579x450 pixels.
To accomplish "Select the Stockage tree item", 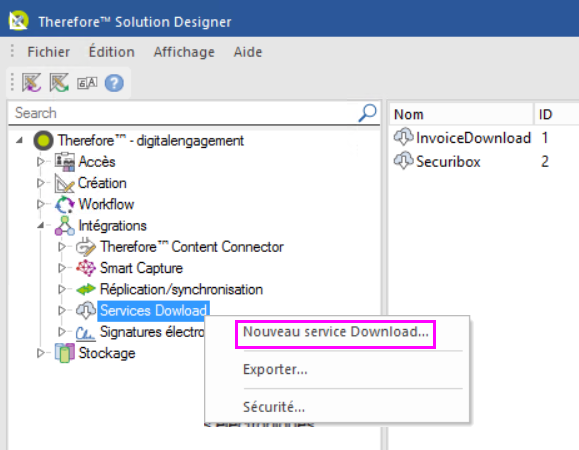I will 107,353.
